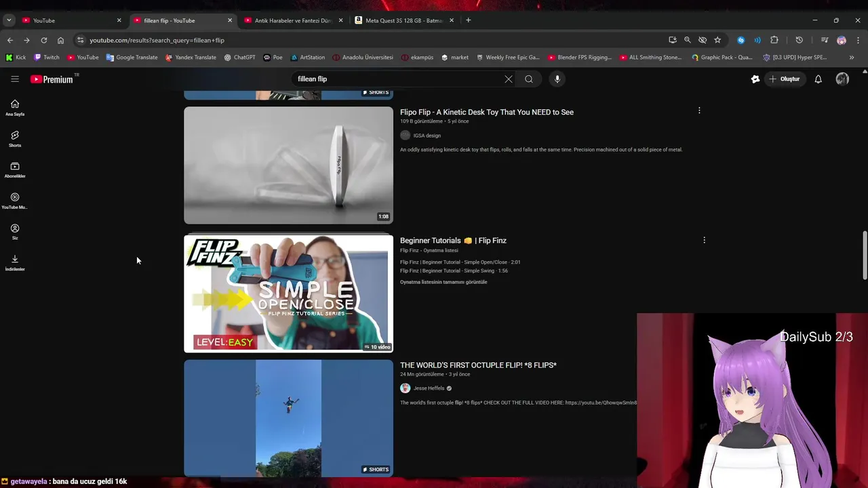Viewport: 868px width, 488px height.
Task: Reload the current page
Action: coord(43,40)
